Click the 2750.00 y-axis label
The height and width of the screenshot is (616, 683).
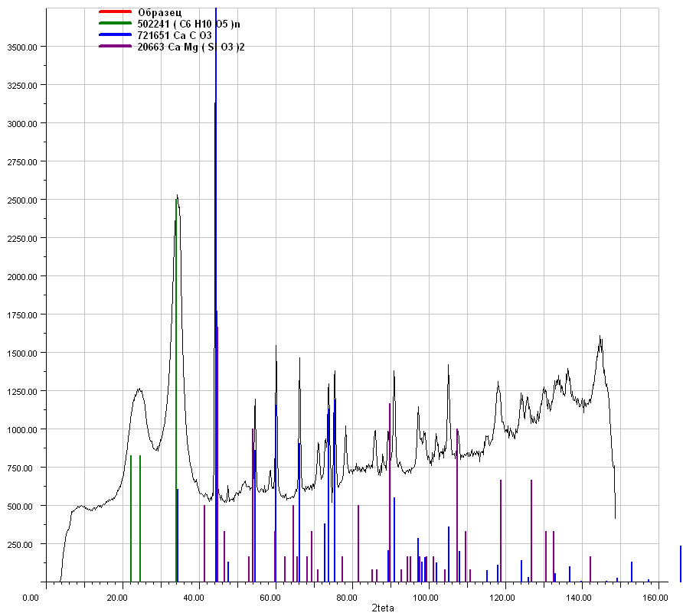pyautogui.click(x=22, y=162)
